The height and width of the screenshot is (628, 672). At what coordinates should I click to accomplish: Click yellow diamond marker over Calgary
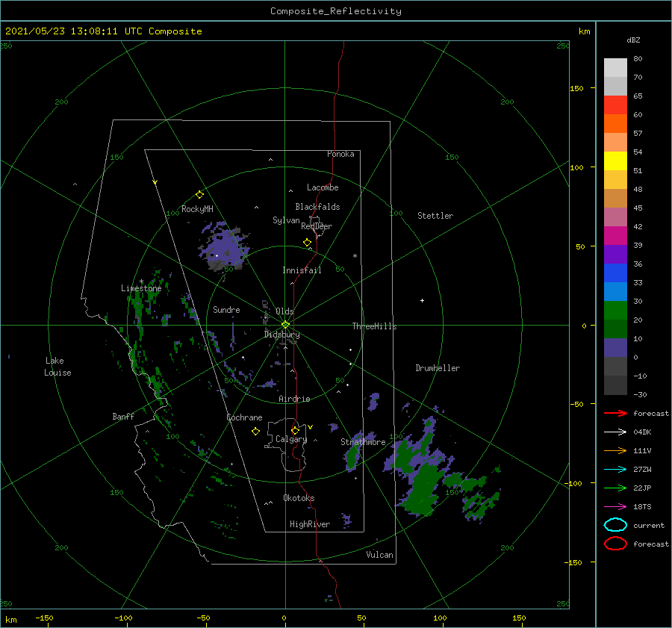click(x=295, y=430)
